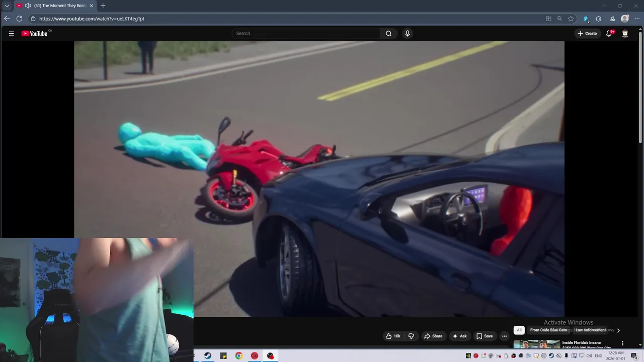The image size is (644, 362).
Task: Like the video with 10k likes
Action: click(x=393, y=336)
